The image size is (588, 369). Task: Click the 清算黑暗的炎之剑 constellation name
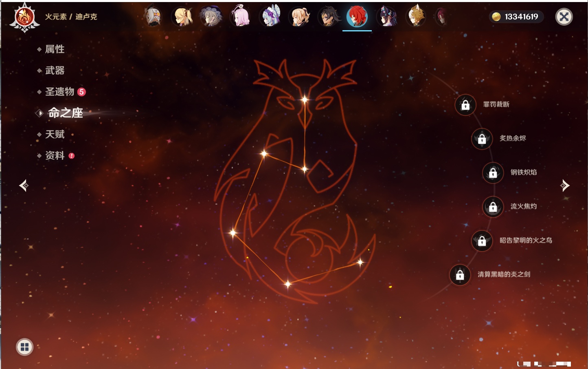click(x=504, y=274)
